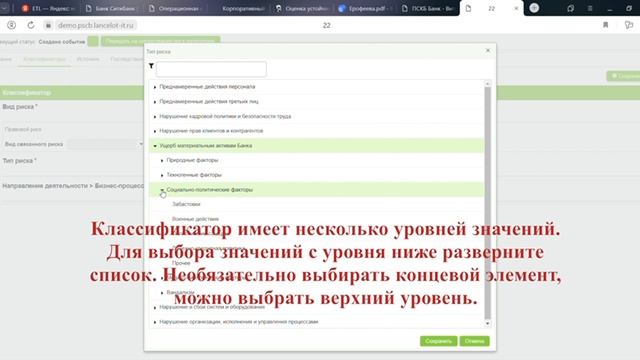Close the Тип риска dialog
The width and height of the screenshot is (640, 360).
(x=488, y=50)
